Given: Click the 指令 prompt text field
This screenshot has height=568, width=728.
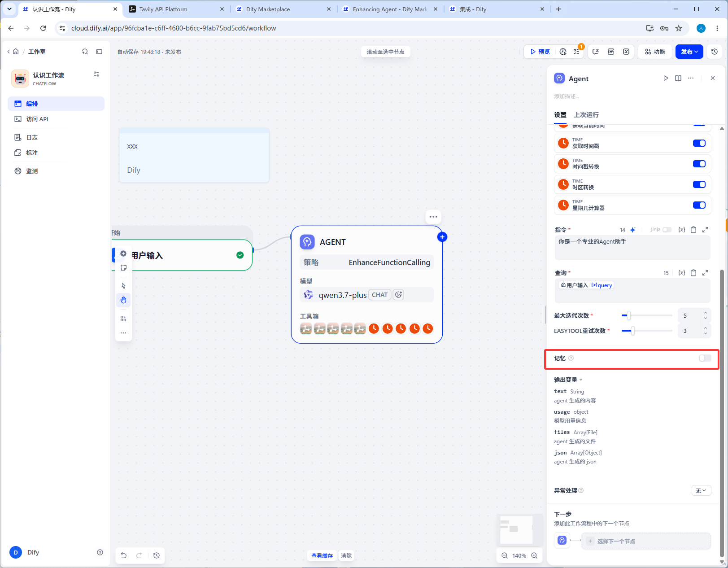Looking at the screenshot, I should click(x=632, y=248).
